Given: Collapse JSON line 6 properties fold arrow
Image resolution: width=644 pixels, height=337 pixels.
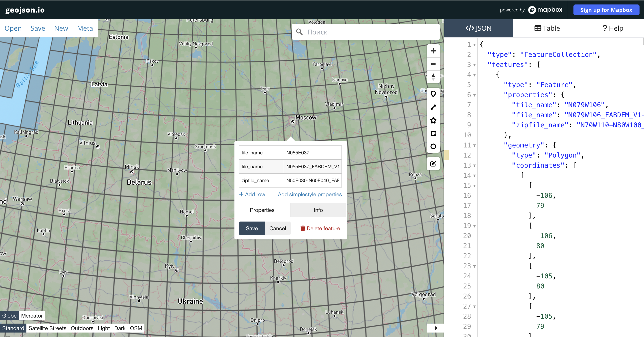Looking at the screenshot, I should tap(474, 95).
